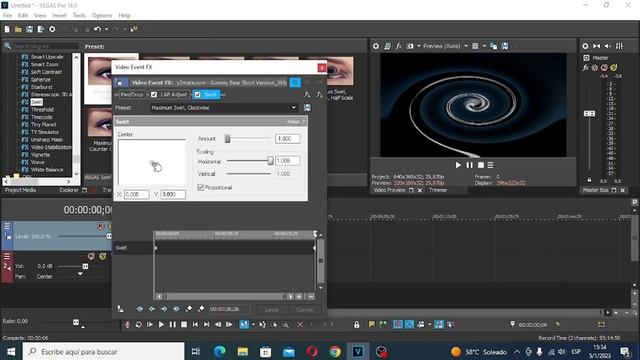This screenshot has height=360, width=640.
Task: Open Undo history dropdown arrow
Action: coord(106,29)
